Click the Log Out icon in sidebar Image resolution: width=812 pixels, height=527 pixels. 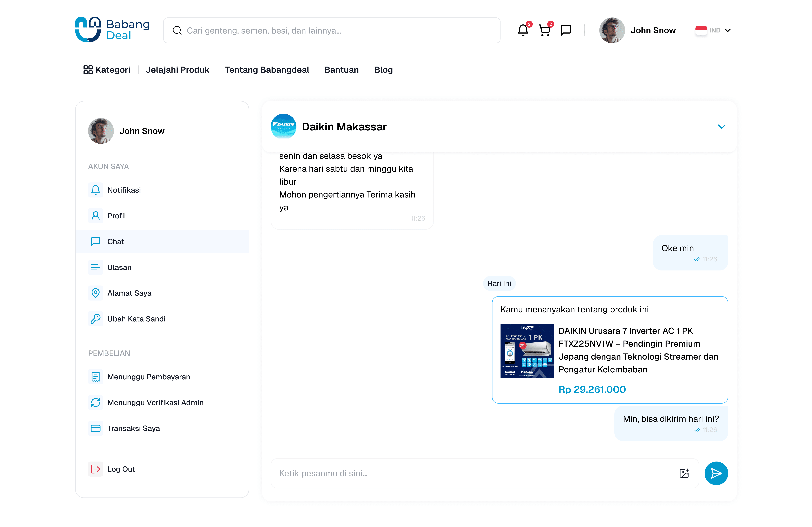(96, 469)
